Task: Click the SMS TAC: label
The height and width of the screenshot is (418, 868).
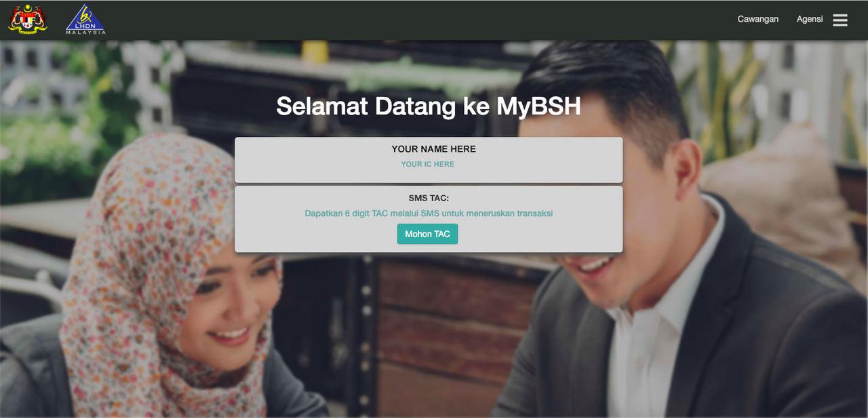Action: [x=429, y=198]
